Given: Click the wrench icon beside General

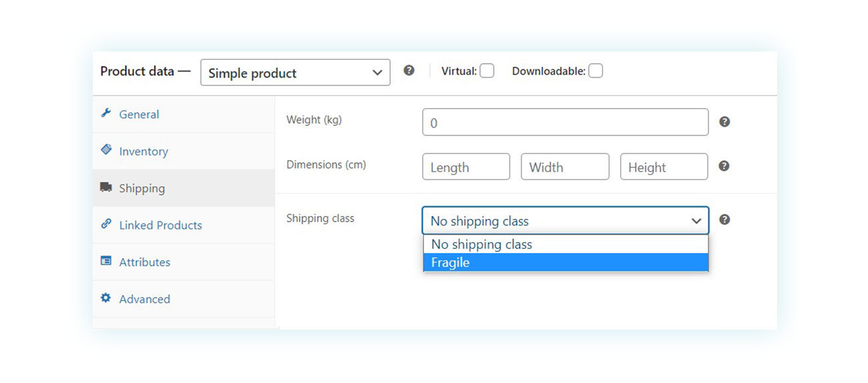Looking at the screenshot, I should coord(105,113).
